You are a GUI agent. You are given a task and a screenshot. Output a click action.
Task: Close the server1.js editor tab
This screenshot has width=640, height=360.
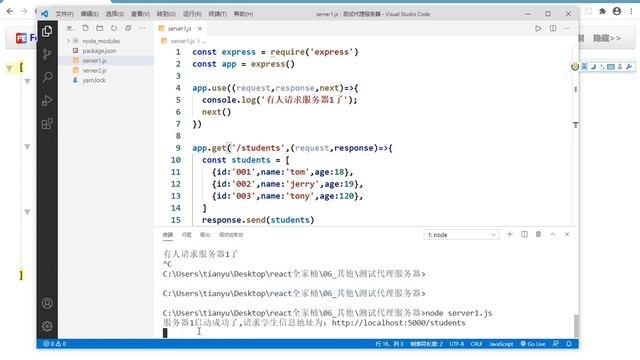click(200, 29)
